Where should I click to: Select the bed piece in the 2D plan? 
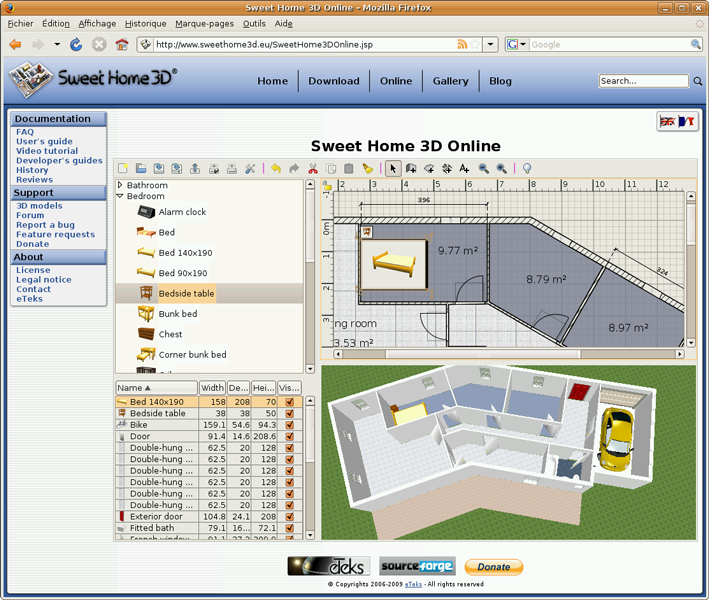(393, 264)
